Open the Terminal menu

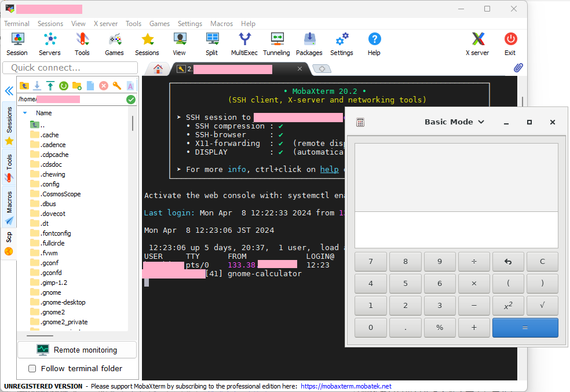[17, 24]
